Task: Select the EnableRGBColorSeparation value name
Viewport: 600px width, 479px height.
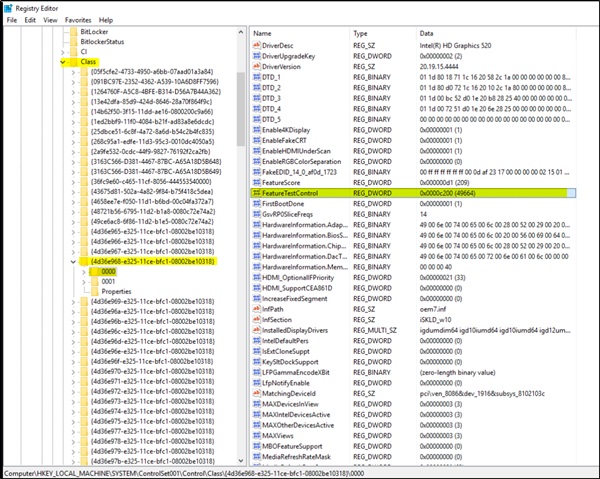Action: tap(302, 161)
